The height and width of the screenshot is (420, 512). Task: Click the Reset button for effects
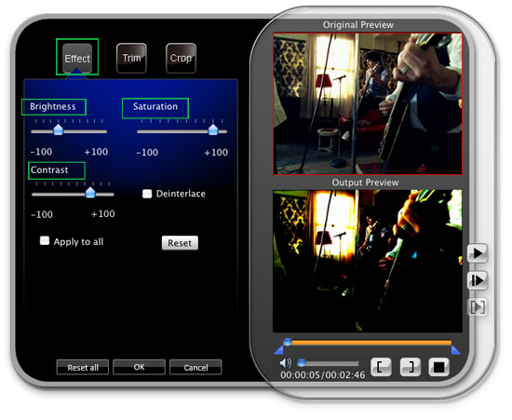(180, 243)
